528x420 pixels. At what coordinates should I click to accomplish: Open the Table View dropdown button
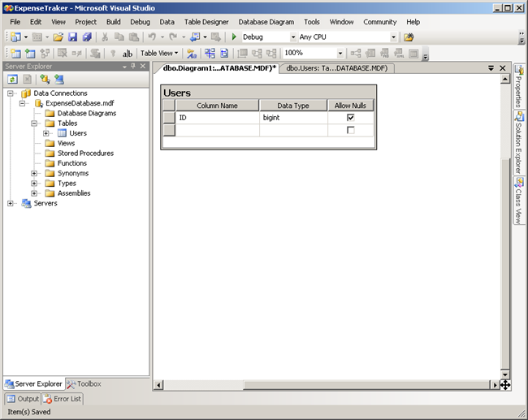158,54
